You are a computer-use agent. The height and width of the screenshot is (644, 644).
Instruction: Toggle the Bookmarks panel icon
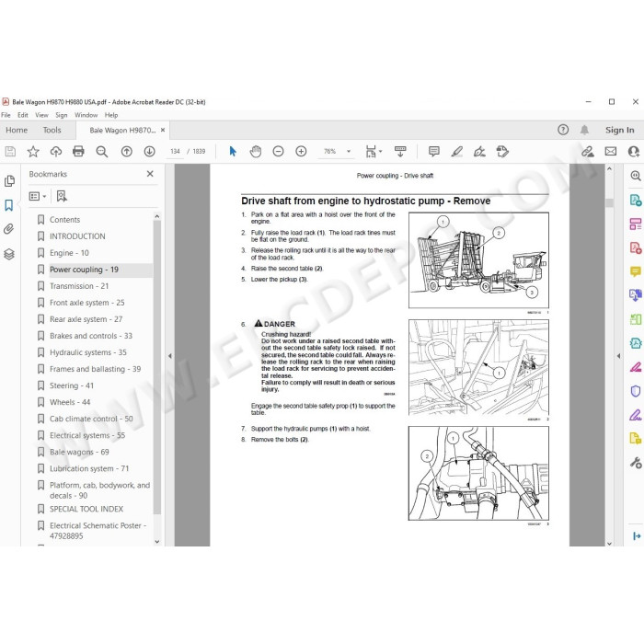(x=8, y=205)
